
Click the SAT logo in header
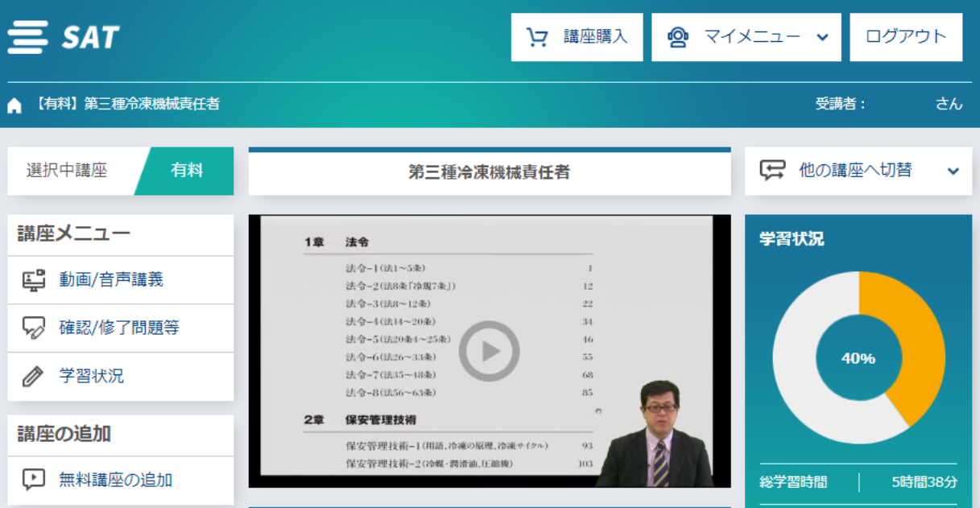(64, 37)
